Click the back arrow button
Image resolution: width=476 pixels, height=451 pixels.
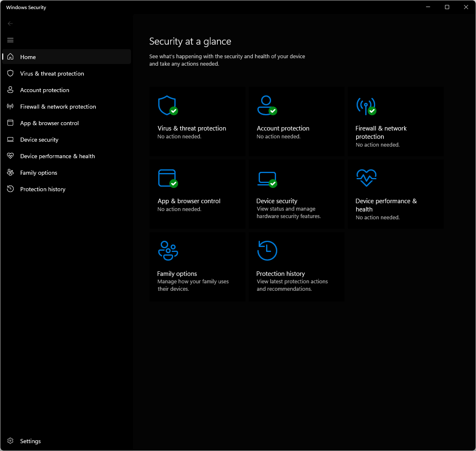pyautogui.click(x=10, y=24)
